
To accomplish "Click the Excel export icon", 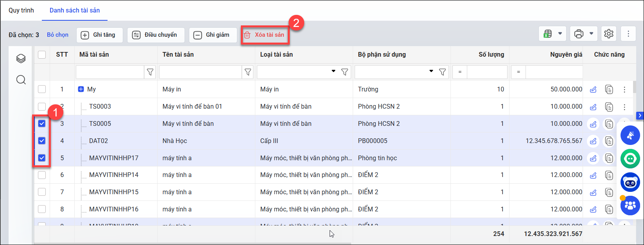I will tap(548, 34).
